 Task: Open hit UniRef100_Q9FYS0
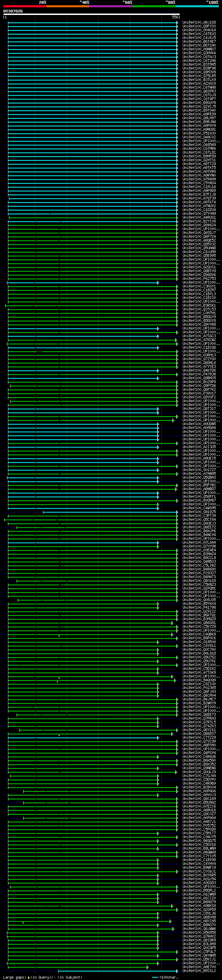[x=199, y=26]
